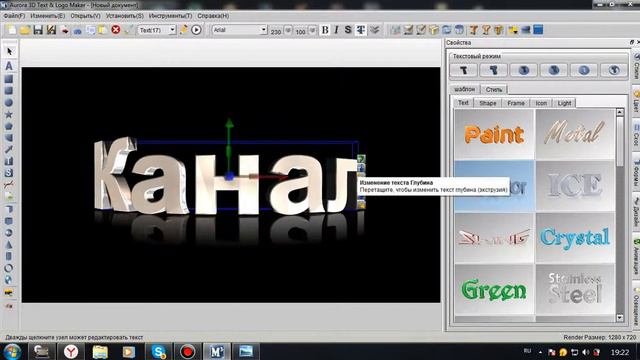Apply the ICE text style thumbnail
This screenshot has width=640, height=360.
click(575, 186)
